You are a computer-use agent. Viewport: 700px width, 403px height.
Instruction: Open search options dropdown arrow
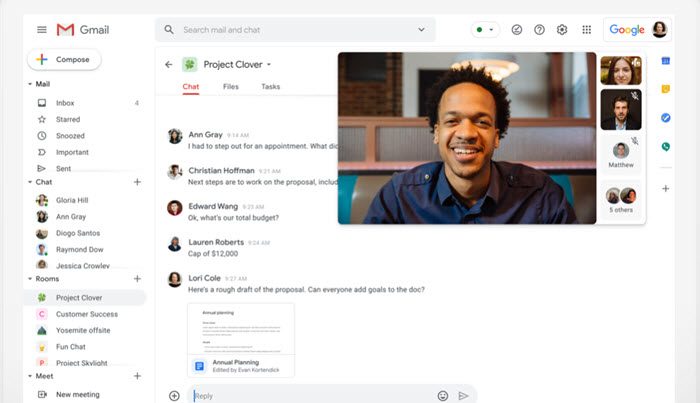[x=421, y=29]
